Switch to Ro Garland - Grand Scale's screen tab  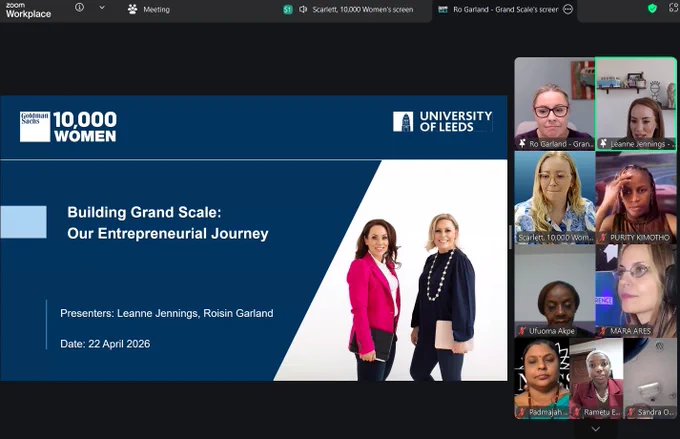click(505, 10)
